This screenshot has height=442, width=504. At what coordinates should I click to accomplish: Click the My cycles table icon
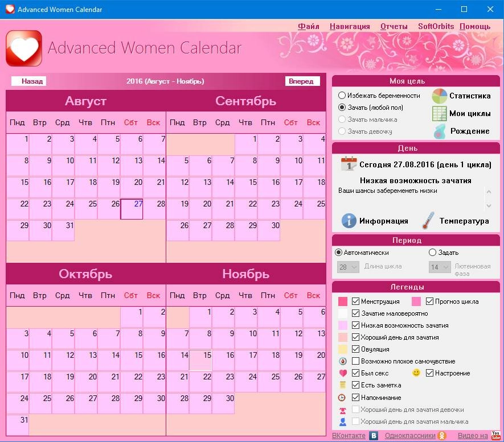pos(440,113)
